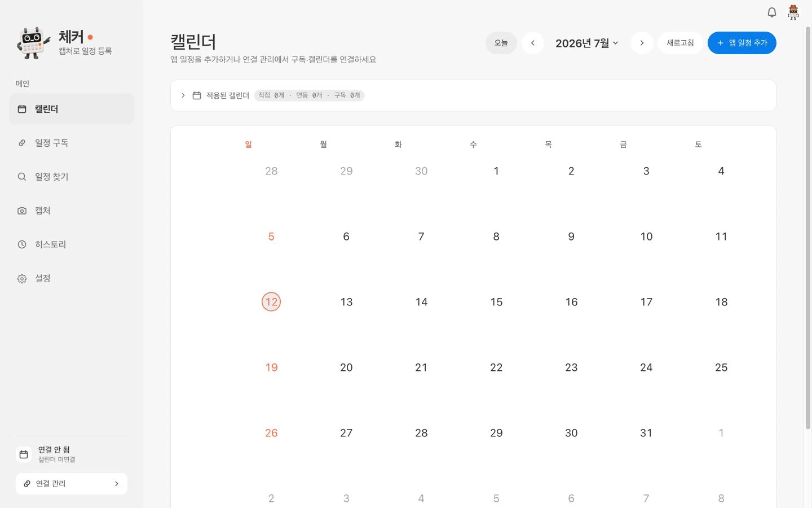Viewport: 812px width, 508px height.
Task: Select Saturday July 25
Action: tap(721, 367)
